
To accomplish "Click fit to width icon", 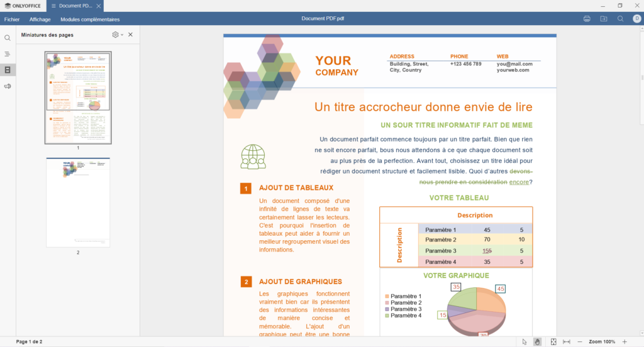I will click(x=567, y=342).
